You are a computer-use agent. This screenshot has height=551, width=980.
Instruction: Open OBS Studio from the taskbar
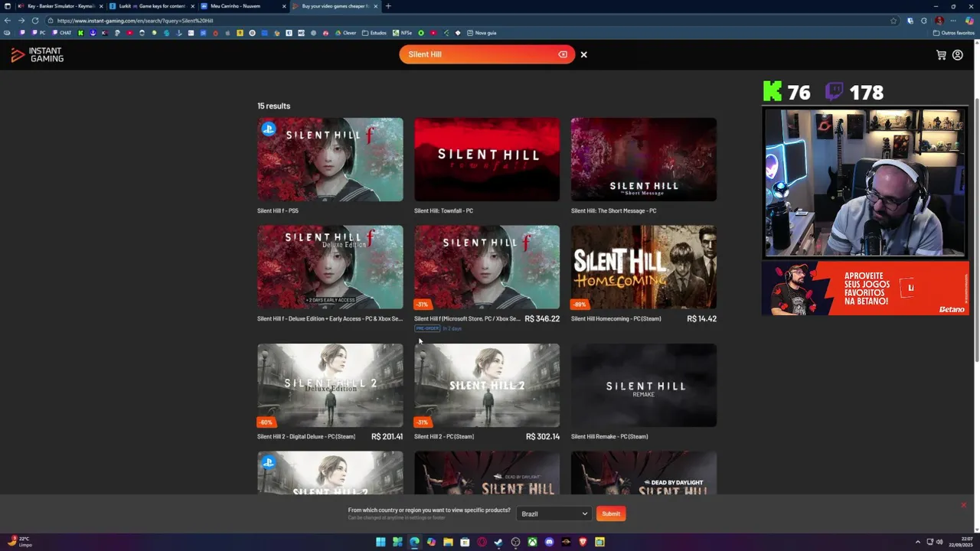point(515,542)
